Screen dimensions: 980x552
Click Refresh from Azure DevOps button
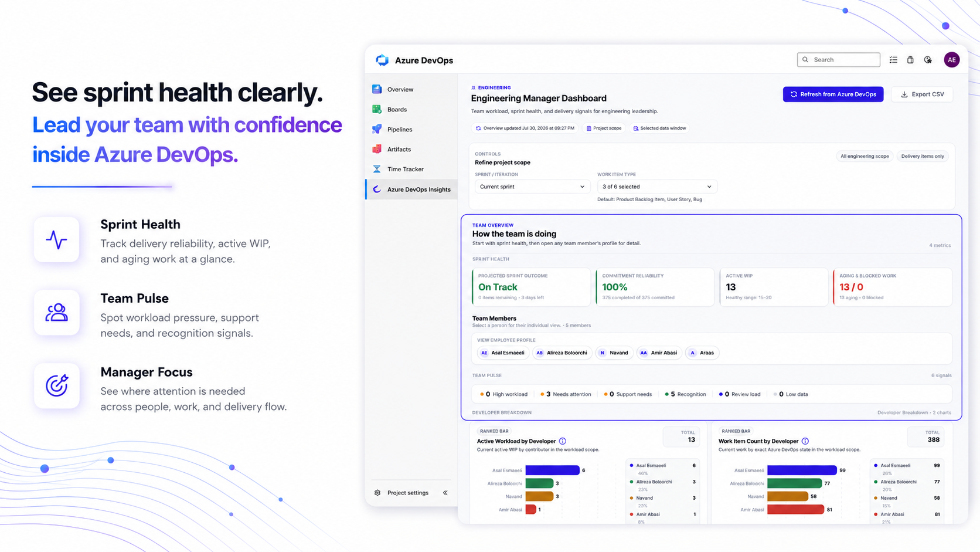[833, 94]
